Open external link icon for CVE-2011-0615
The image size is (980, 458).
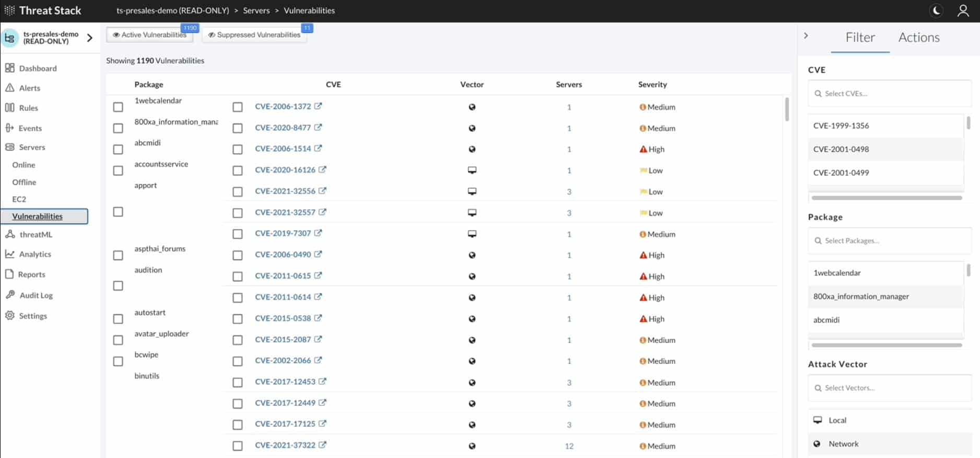pos(318,276)
